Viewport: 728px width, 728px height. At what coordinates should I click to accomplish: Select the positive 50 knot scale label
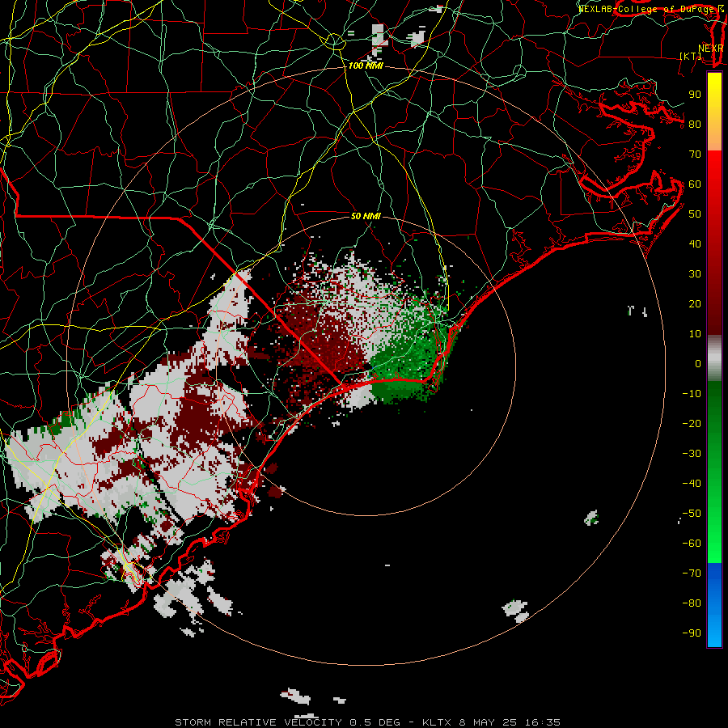695,214
